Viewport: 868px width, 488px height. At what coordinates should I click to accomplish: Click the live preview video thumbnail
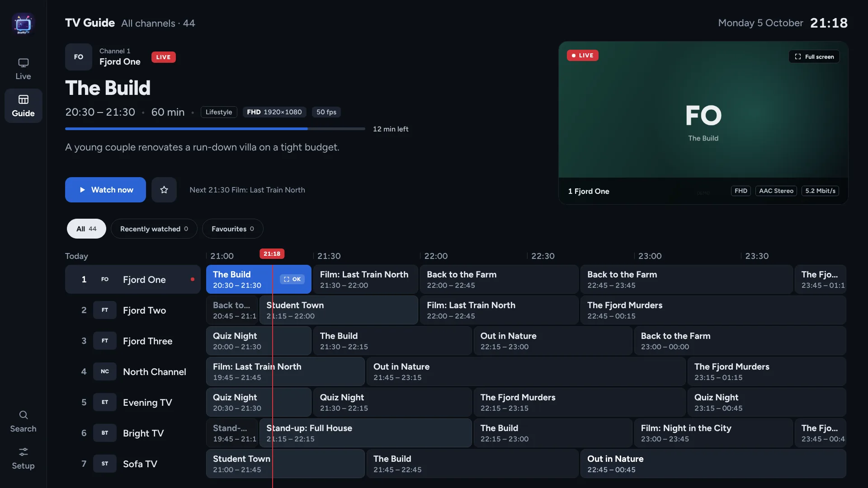pos(703,110)
